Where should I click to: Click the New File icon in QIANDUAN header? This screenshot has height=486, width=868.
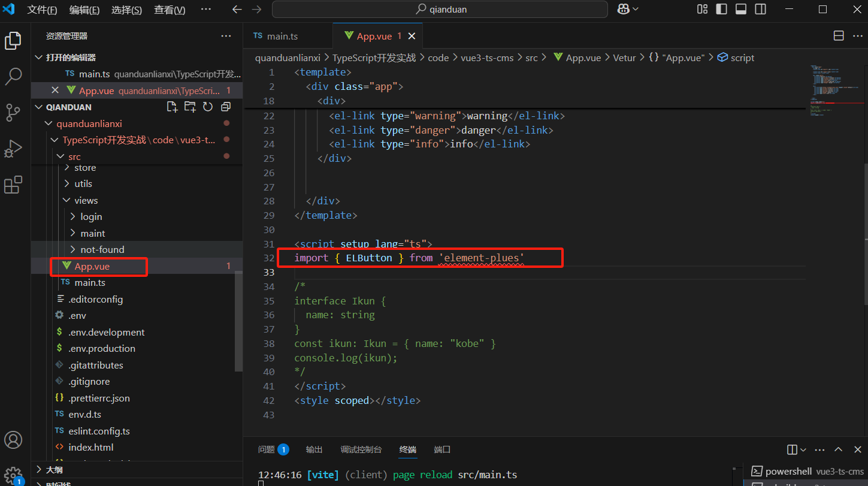172,107
